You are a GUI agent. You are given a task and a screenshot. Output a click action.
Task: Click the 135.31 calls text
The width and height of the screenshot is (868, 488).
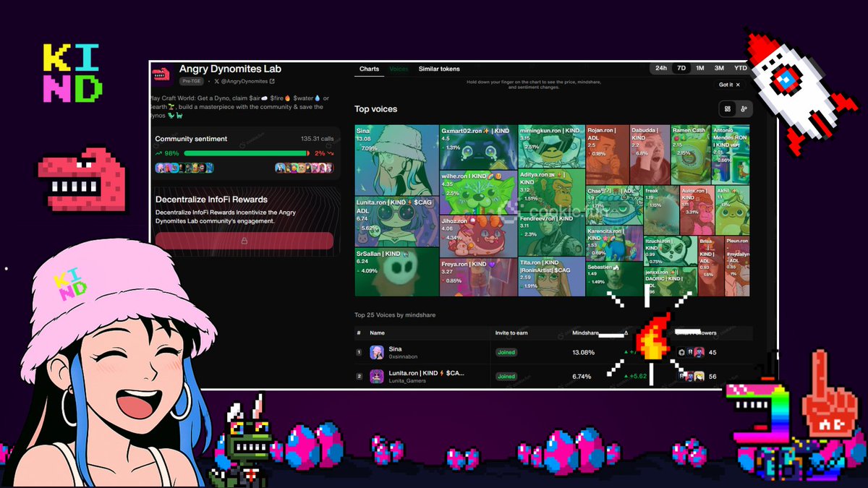tap(317, 139)
